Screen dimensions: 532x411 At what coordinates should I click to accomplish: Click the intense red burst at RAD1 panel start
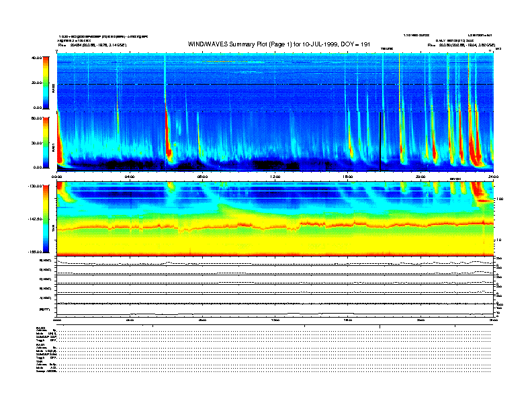pos(60,151)
